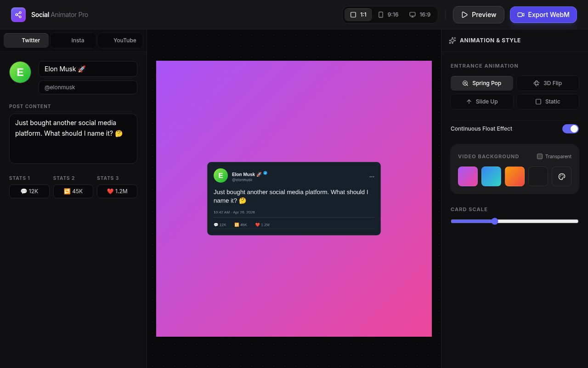Image resolution: width=588 pixels, height=368 pixels.
Task: Switch to 9:16 portrait aspect ratio
Action: 388,15
